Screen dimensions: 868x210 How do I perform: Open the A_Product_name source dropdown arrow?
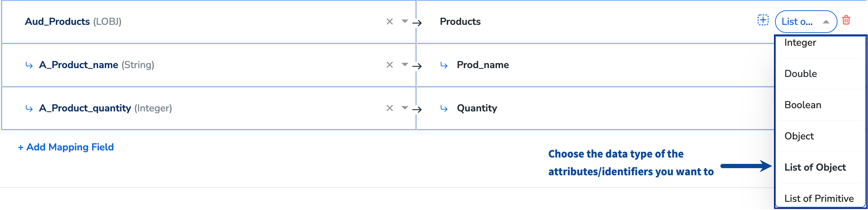pos(405,65)
